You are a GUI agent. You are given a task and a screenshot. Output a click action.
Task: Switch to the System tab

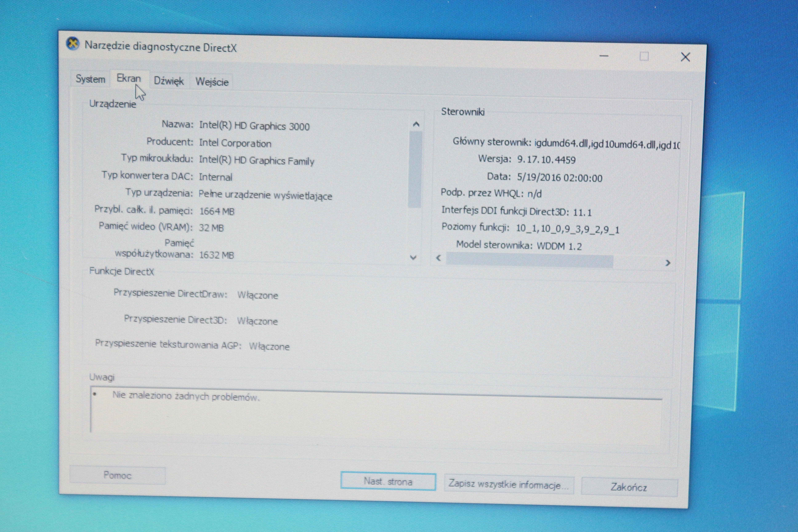tap(90, 79)
